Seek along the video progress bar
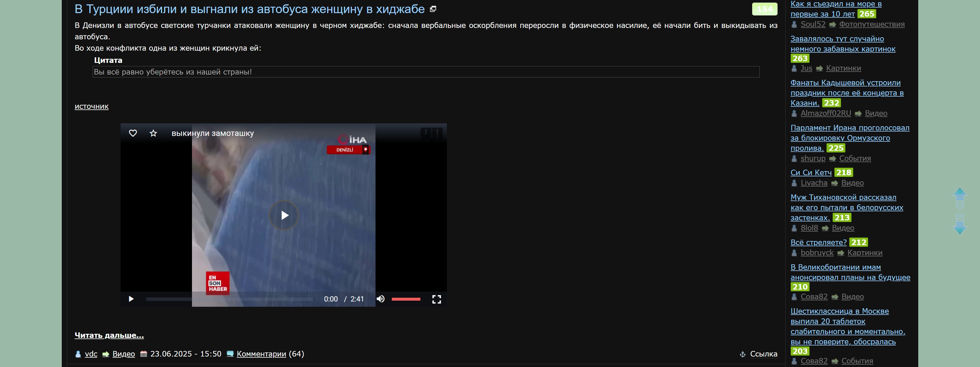 click(x=229, y=299)
